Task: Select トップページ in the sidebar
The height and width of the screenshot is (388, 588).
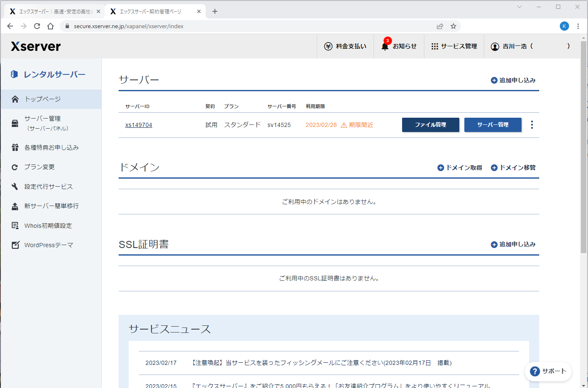Action: (42, 99)
